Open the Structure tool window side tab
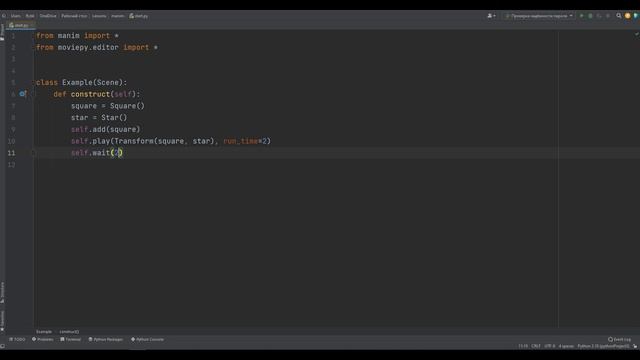The height and width of the screenshot is (360, 640). click(x=2, y=292)
